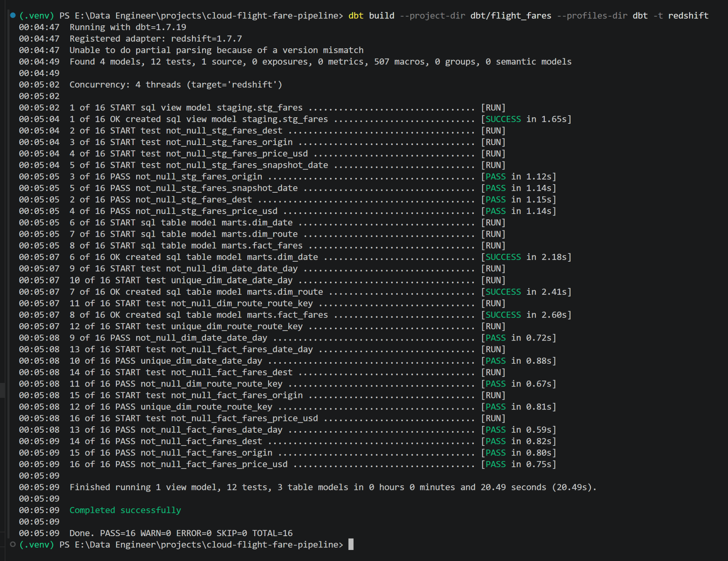Click '3 of 16 START test not_null_stg_fares_origin'
This screenshot has height=561, width=728.
pos(181,142)
